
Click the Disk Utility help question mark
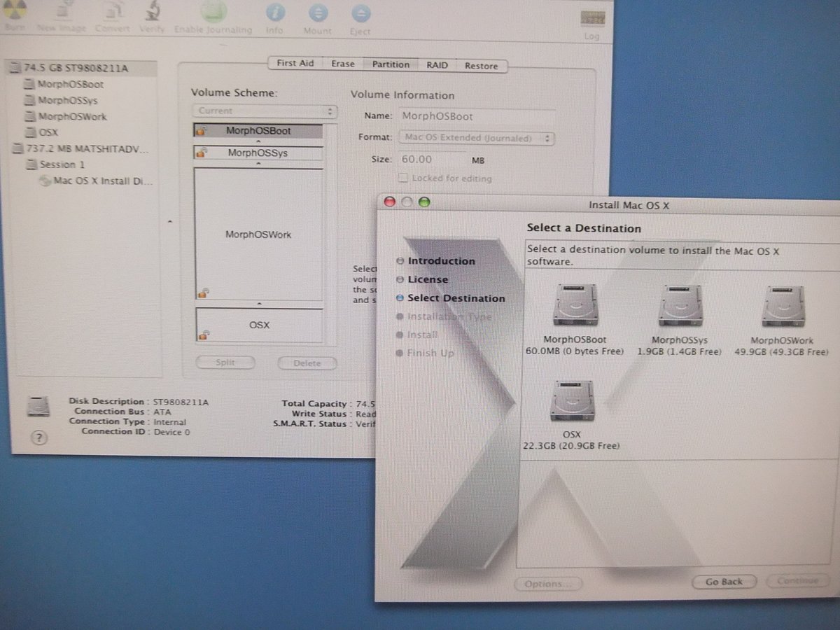(39, 437)
